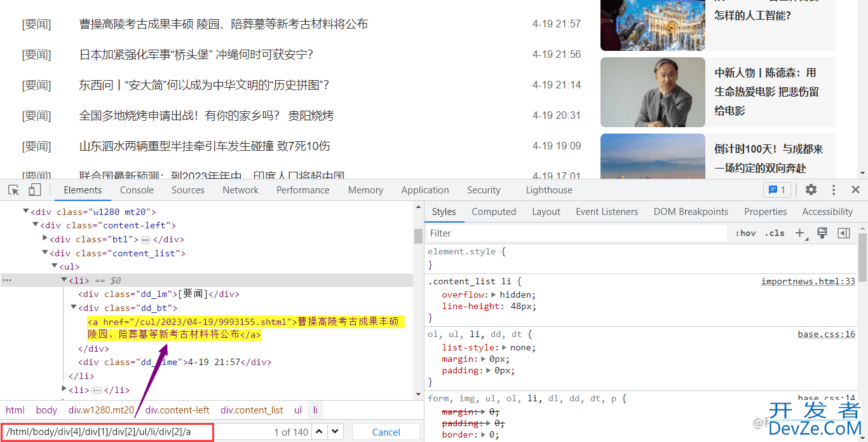The height and width of the screenshot is (442, 868).
Task: Activate the inspect element picker icon
Action: [13, 190]
